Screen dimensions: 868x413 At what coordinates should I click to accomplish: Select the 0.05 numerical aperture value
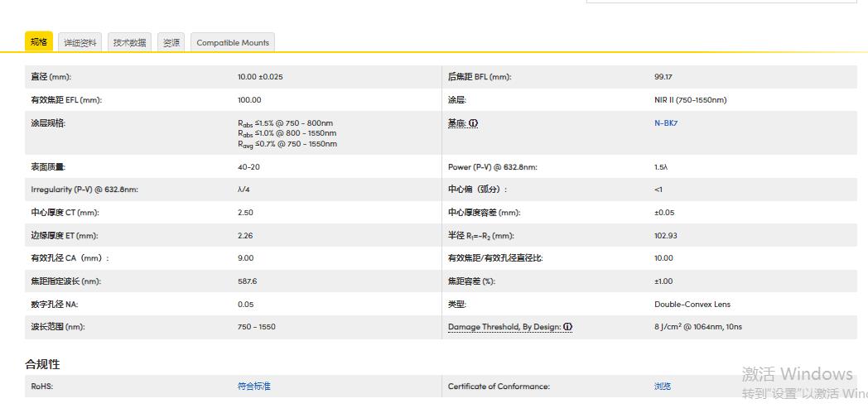(x=245, y=304)
